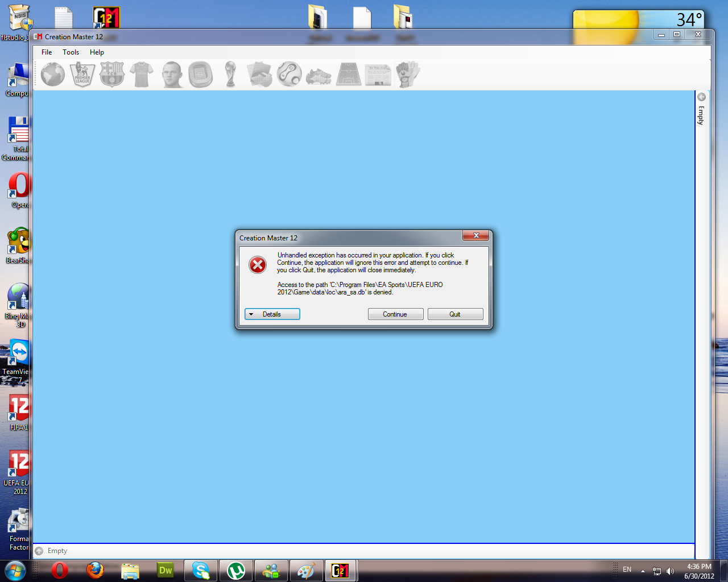This screenshot has width=728, height=582.
Task: Select the BearShare desktop shortcut
Action: [x=18, y=246]
